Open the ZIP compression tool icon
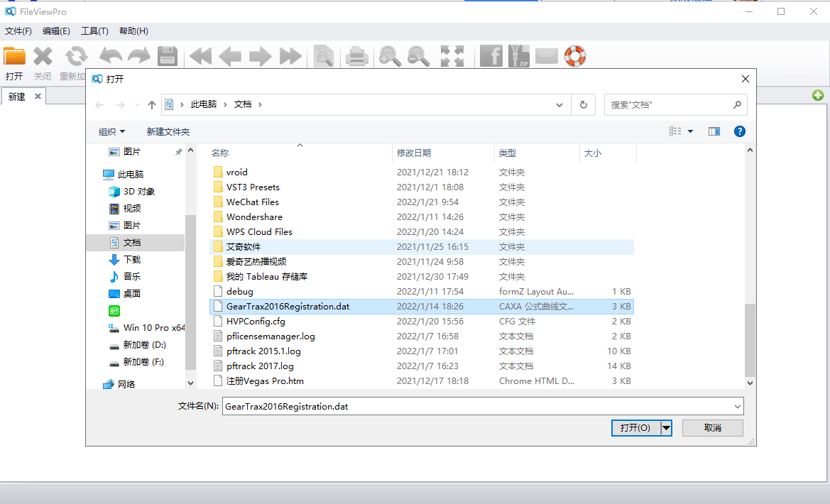The width and height of the screenshot is (830, 504). tap(518, 56)
